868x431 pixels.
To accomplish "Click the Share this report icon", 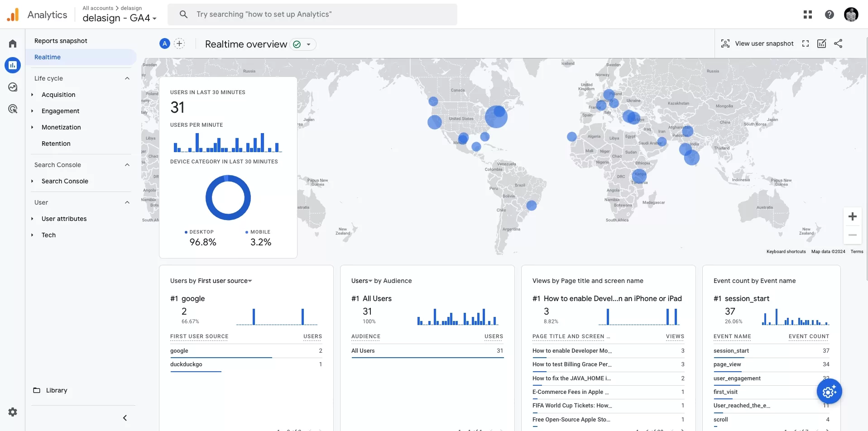I will click(x=838, y=43).
